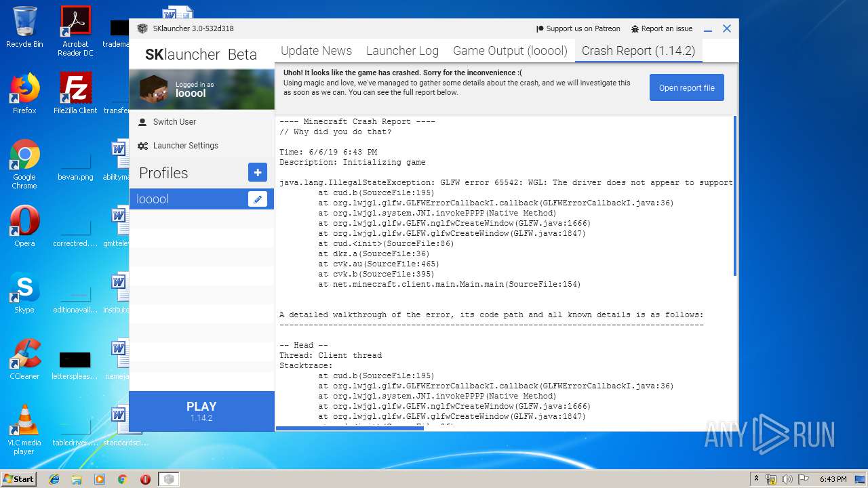The height and width of the screenshot is (488, 868).
Task: Open Internet Explorer from taskbar
Action: click(54, 479)
